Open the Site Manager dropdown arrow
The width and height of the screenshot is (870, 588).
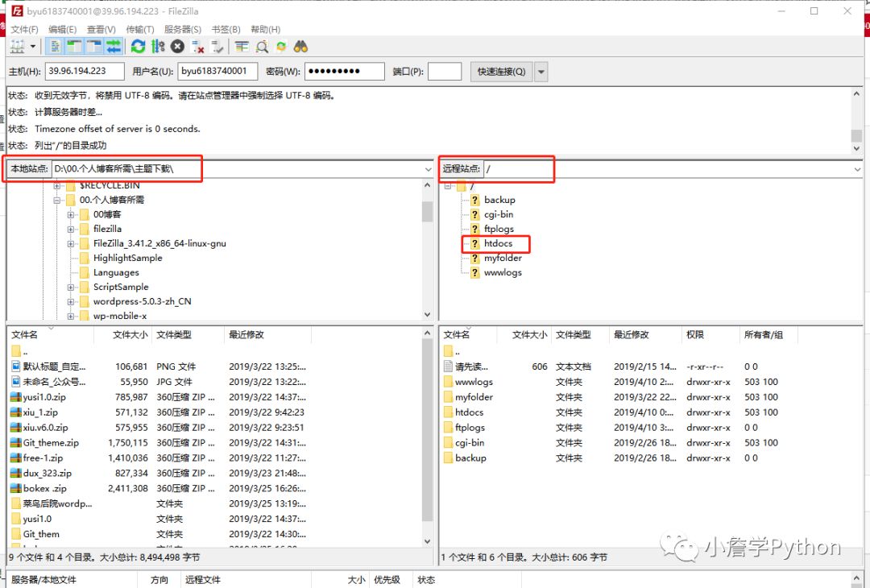pyautogui.click(x=32, y=47)
